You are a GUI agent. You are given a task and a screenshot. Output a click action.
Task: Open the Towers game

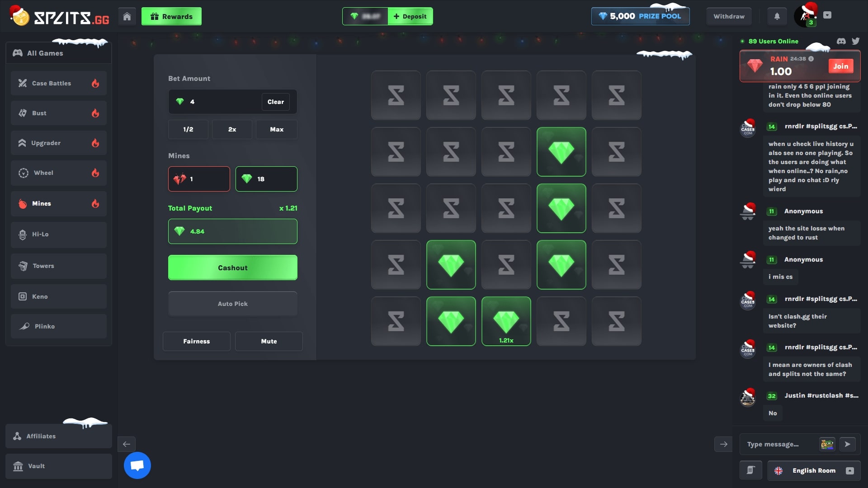pyautogui.click(x=44, y=266)
